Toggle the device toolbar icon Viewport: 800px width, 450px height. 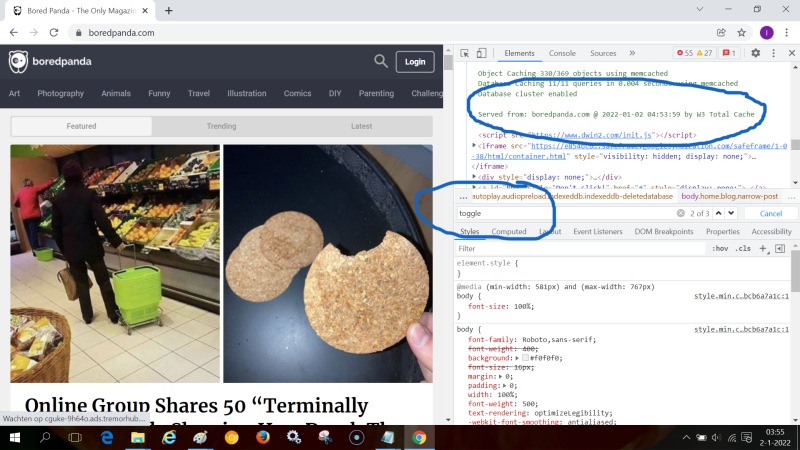481,53
